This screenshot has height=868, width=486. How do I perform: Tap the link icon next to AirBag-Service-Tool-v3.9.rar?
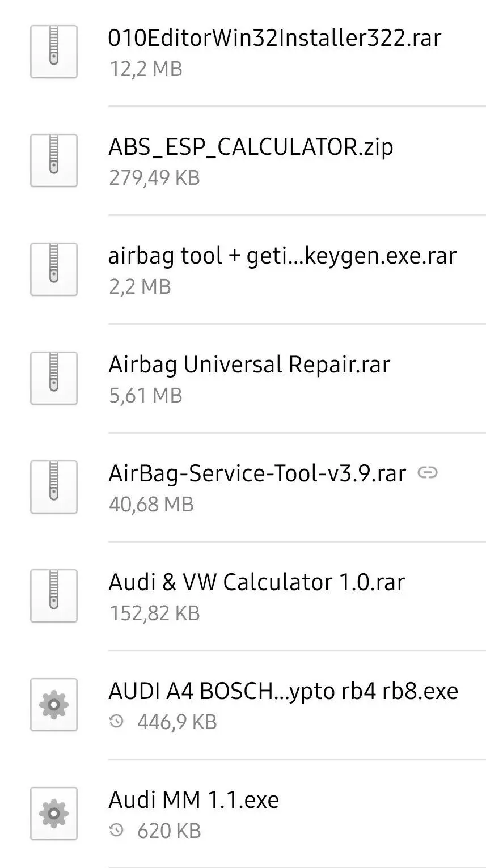[428, 472]
